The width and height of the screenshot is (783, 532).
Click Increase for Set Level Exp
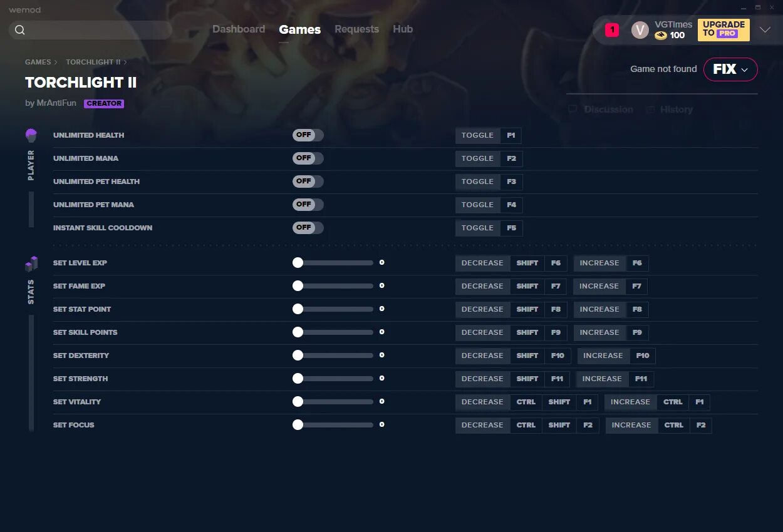(599, 263)
